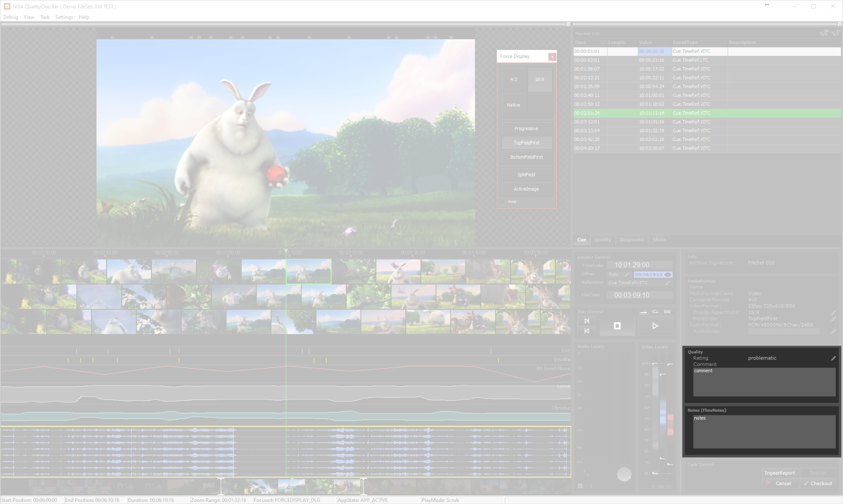Step to the next frame
Image resolution: width=843 pixels, height=504 pixels.
[x=587, y=321]
